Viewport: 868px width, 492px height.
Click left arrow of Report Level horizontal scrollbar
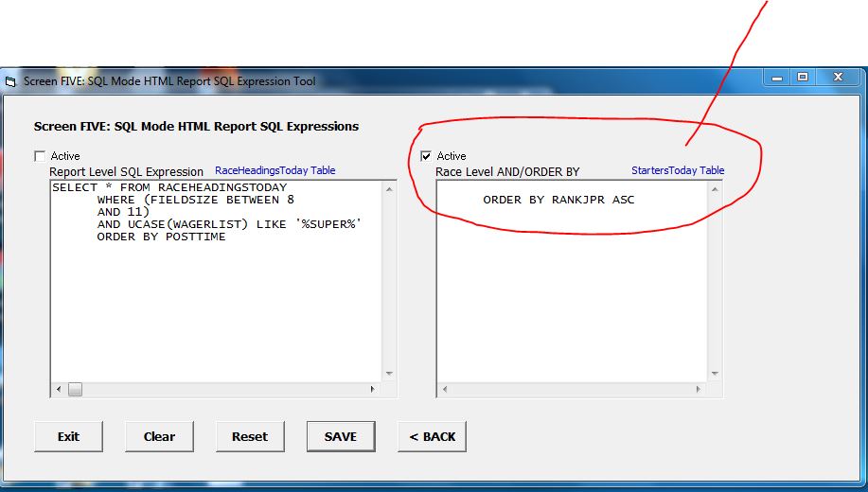coord(59,390)
